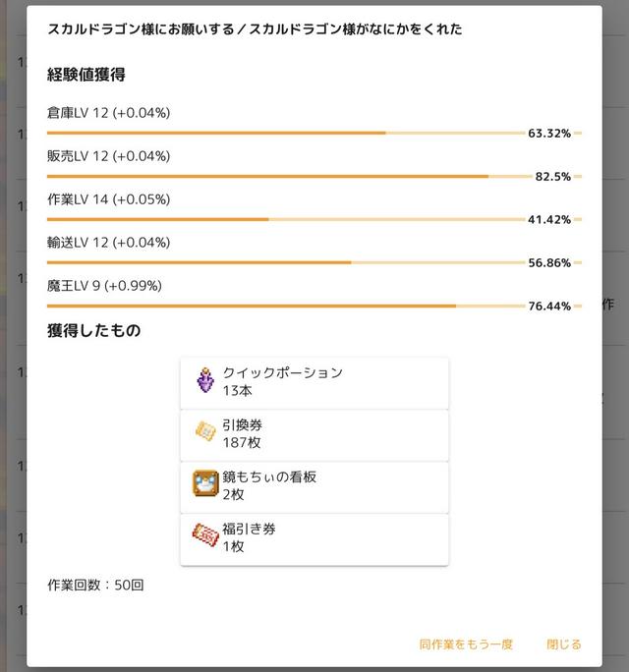
Task: Select the 鏡もちぃの看板 2枚 item card
Action: pyautogui.click(x=314, y=486)
